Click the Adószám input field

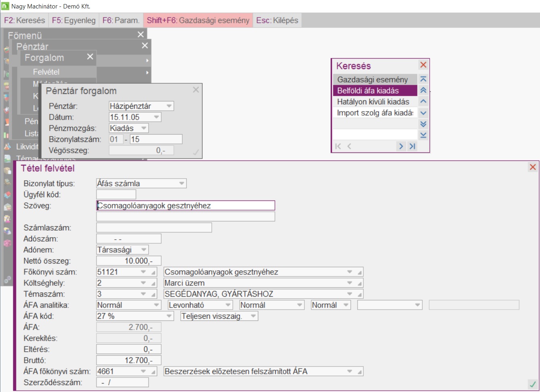129,239
